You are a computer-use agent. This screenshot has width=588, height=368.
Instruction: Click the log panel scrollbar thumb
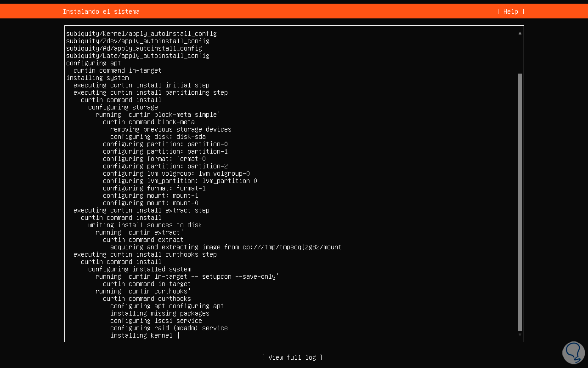point(520,201)
